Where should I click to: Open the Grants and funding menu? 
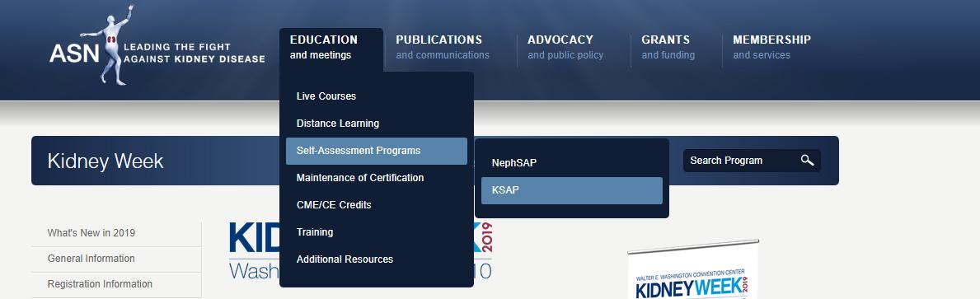[668, 48]
